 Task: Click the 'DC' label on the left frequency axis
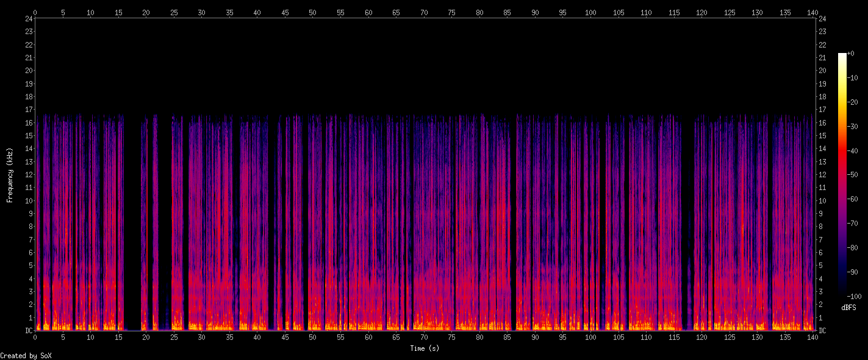pos(28,331)
